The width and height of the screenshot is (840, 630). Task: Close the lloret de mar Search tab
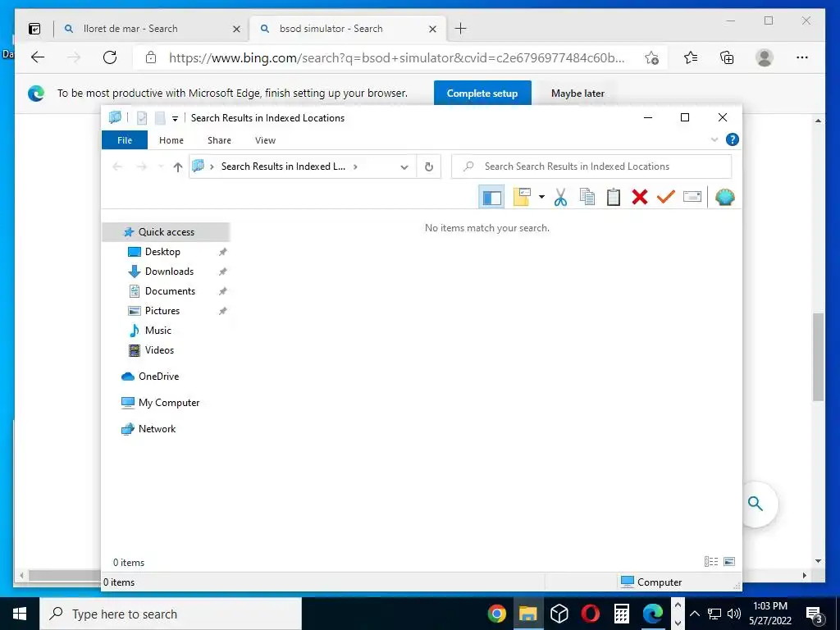pyautogui.click(x=236, y=29)
